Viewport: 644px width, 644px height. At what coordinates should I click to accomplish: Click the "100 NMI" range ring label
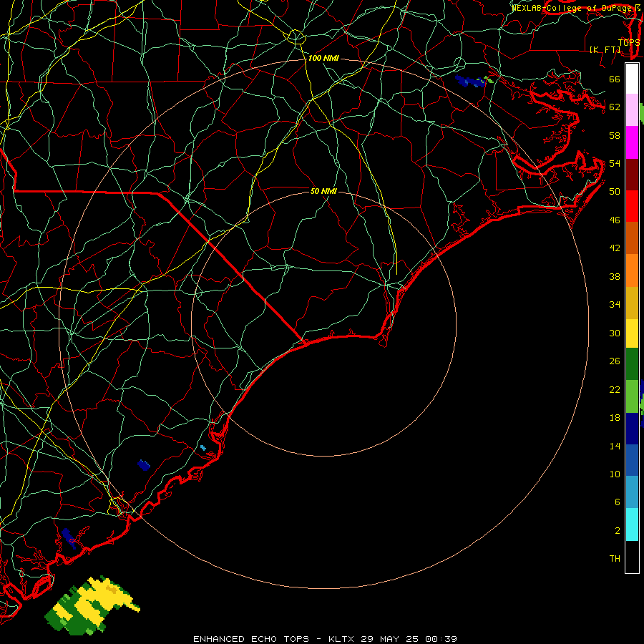point(323,59)
